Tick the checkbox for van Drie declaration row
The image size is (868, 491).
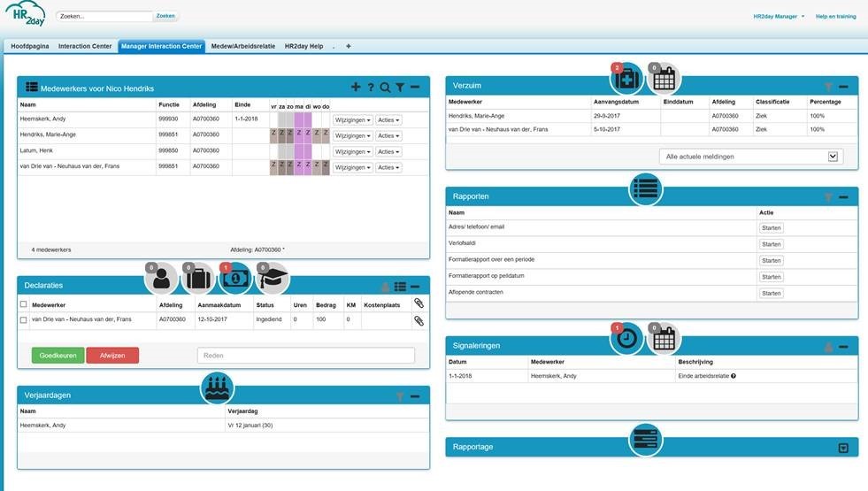point(24,320)
